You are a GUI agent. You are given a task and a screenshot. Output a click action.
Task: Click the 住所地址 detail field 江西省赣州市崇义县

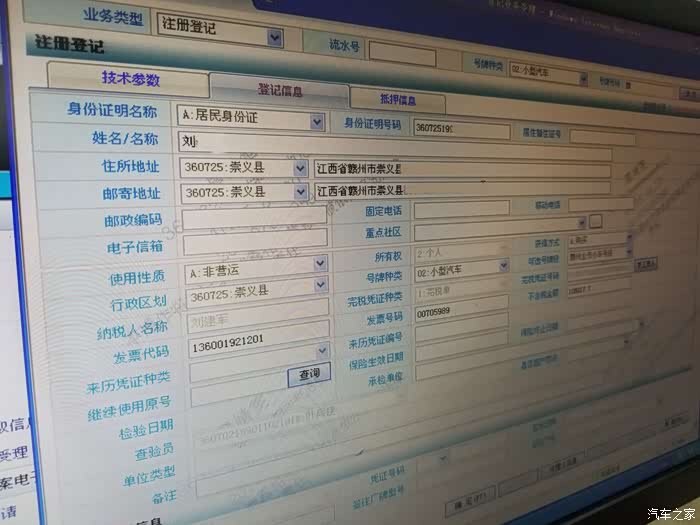pos(462,170)
